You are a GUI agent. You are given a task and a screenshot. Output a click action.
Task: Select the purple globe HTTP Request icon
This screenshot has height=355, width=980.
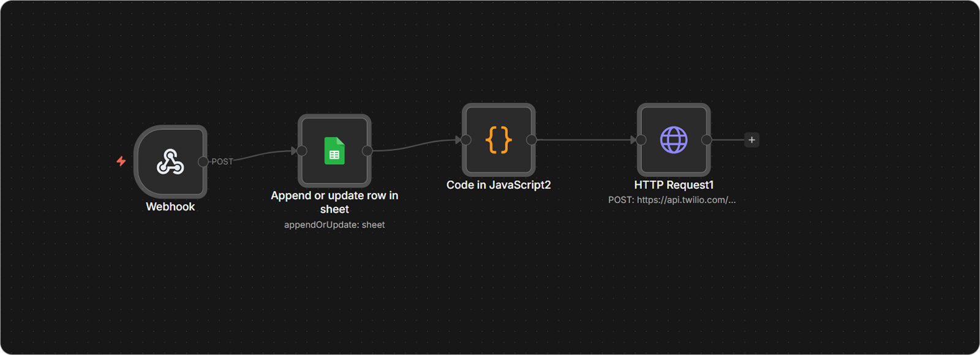point(673,140)
